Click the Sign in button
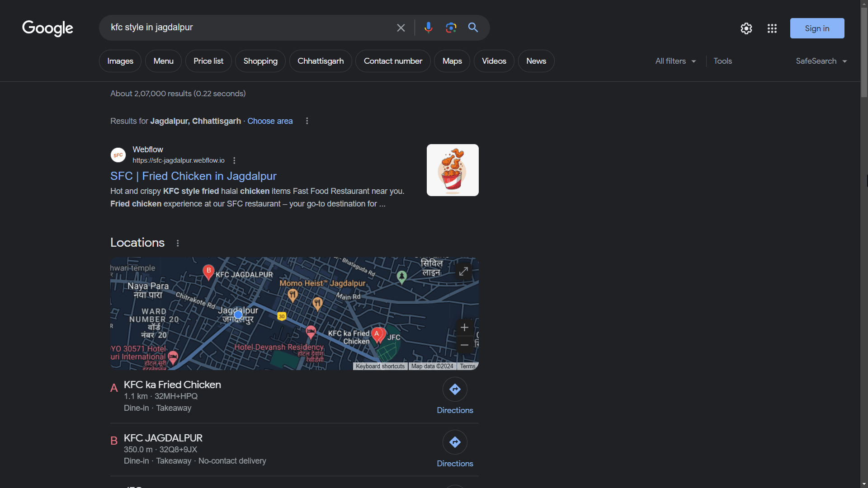 [x=817, y=28]
